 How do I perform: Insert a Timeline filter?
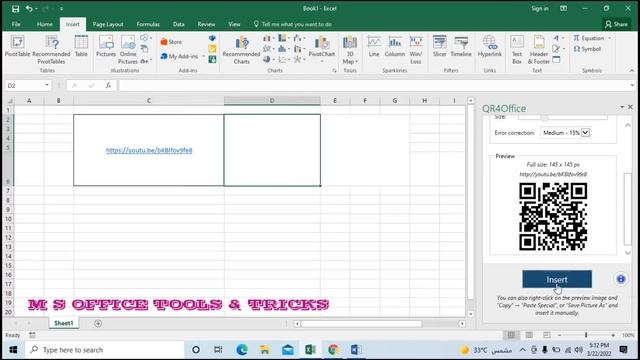coord(461,46)
